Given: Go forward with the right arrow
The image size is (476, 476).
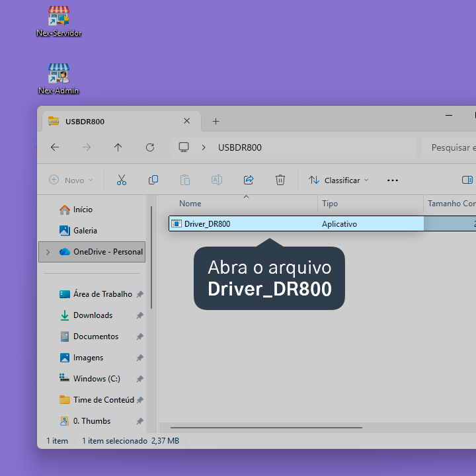Looking at the screenshot, I should 87,147.
